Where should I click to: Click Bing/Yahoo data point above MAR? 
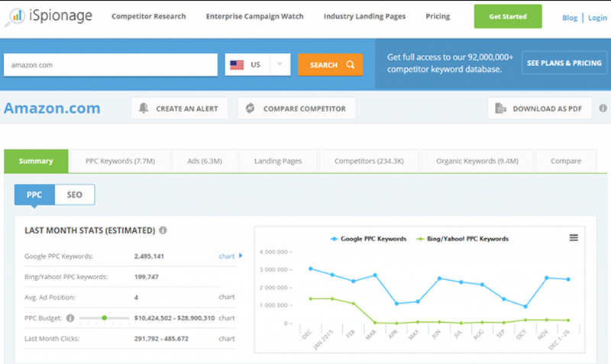(x=375, y=322)
